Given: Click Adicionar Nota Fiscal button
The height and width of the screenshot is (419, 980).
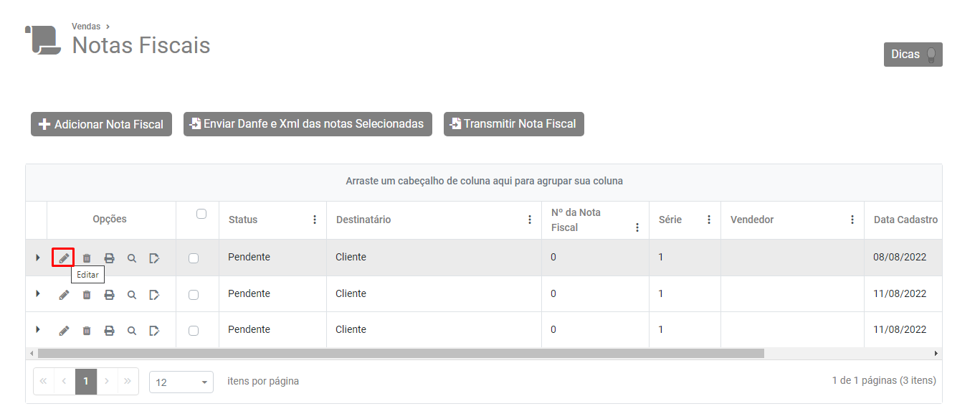Looking at the screenshot, I should pos(101,124).
